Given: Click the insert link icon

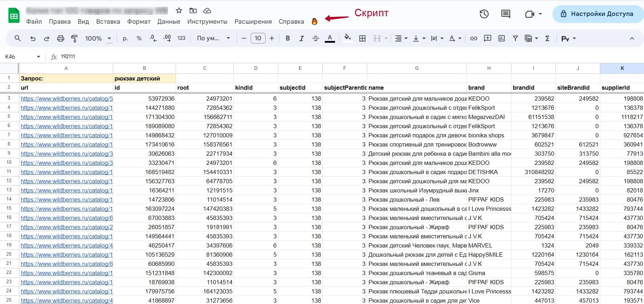Looking at the screenshot, I should [x=474, y=38].
